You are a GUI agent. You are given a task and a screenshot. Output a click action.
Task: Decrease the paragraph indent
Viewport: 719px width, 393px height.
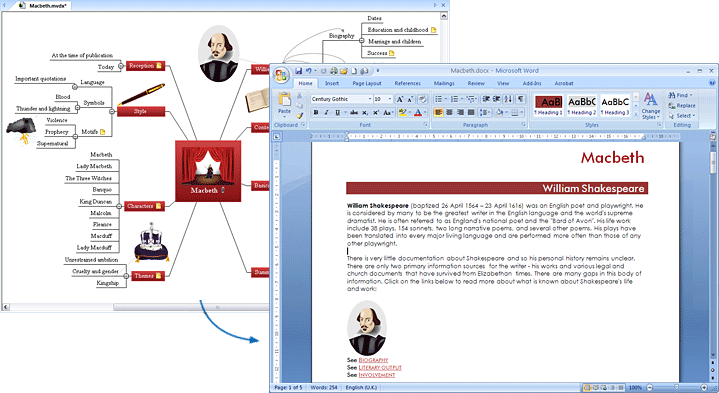pyautogui.click(x=486, y=99)
